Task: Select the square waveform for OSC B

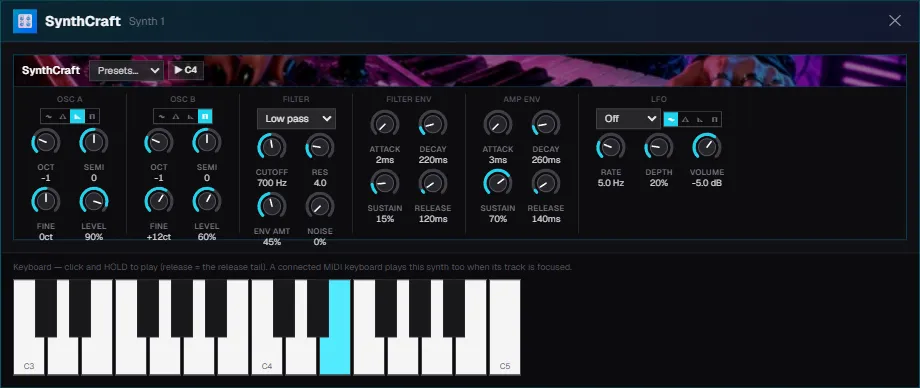Action: pos(205,116)
